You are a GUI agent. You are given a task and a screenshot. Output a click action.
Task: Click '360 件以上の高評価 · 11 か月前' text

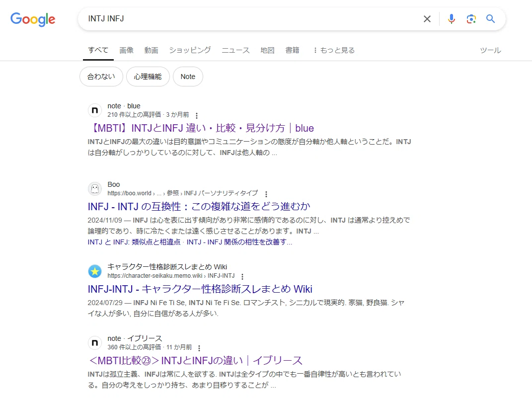(150, 347)
